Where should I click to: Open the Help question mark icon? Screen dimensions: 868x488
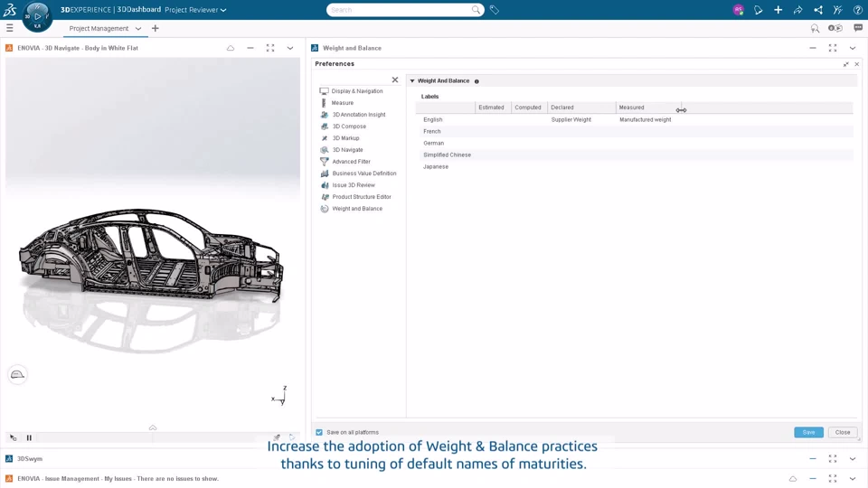click(x=857, y=9)
